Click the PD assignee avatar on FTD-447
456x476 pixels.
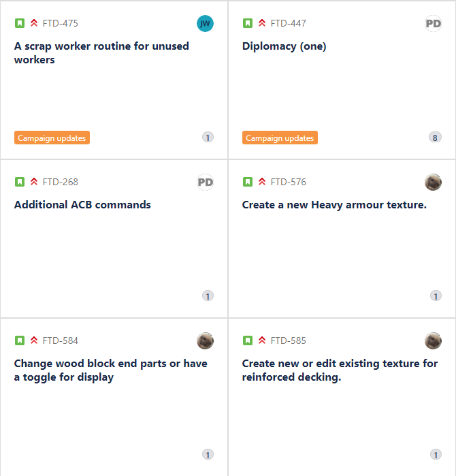(x=433, y=23)
